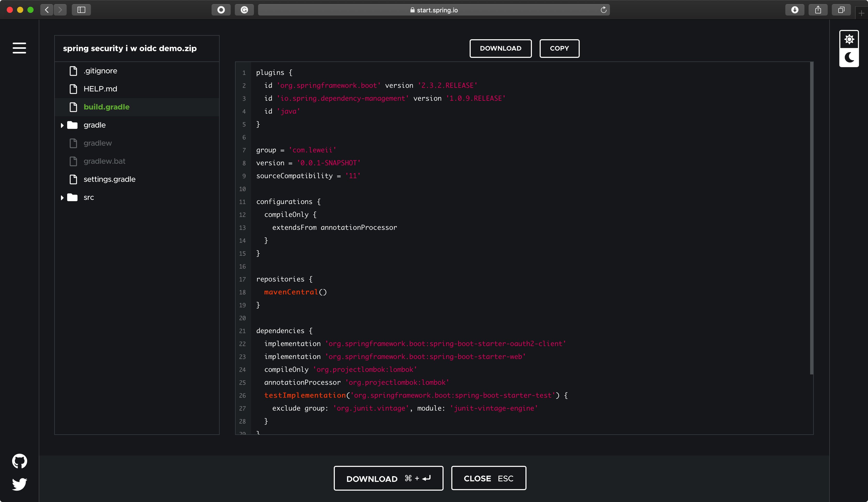Click the circular record extension icon
The height and width of the screenshot is (502, 868).
pyautogui.click(x=221, y=10)
